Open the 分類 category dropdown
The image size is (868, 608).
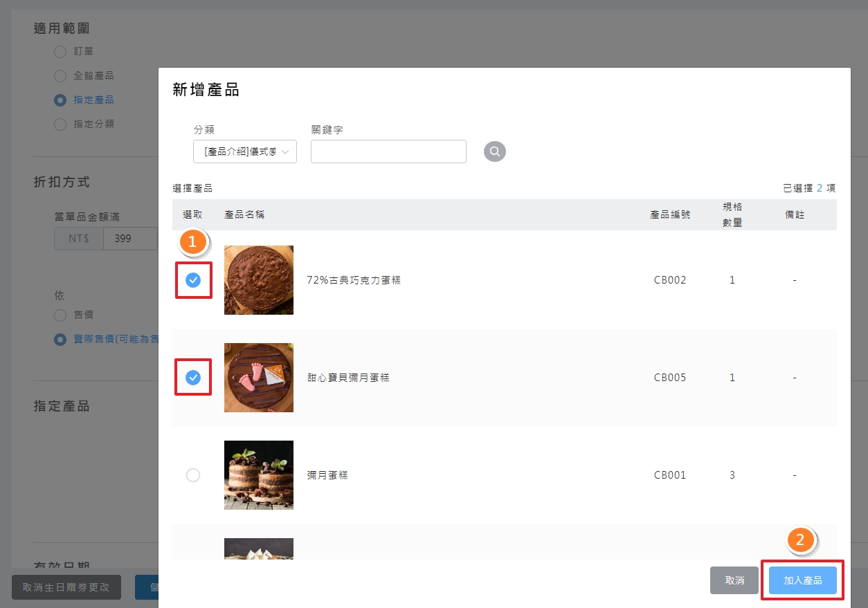245,151
